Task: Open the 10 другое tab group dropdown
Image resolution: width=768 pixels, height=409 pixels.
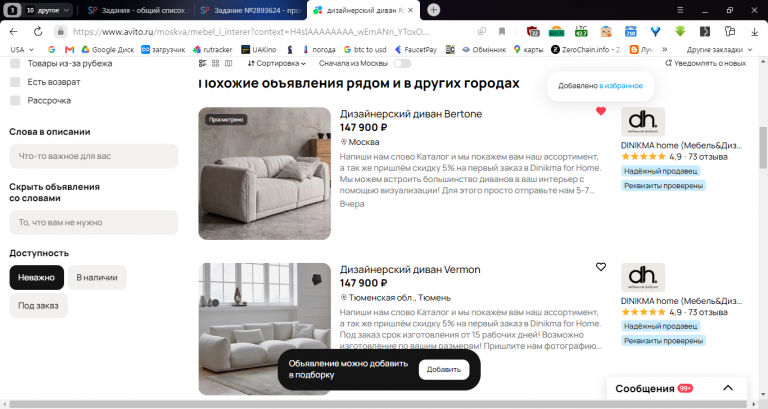Action: (x=48, y=10)
